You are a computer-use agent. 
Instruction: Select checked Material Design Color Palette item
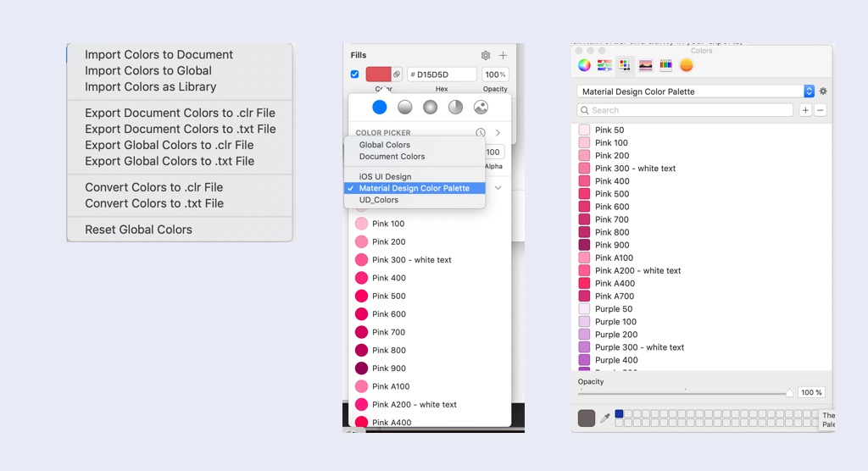point(415,188)
